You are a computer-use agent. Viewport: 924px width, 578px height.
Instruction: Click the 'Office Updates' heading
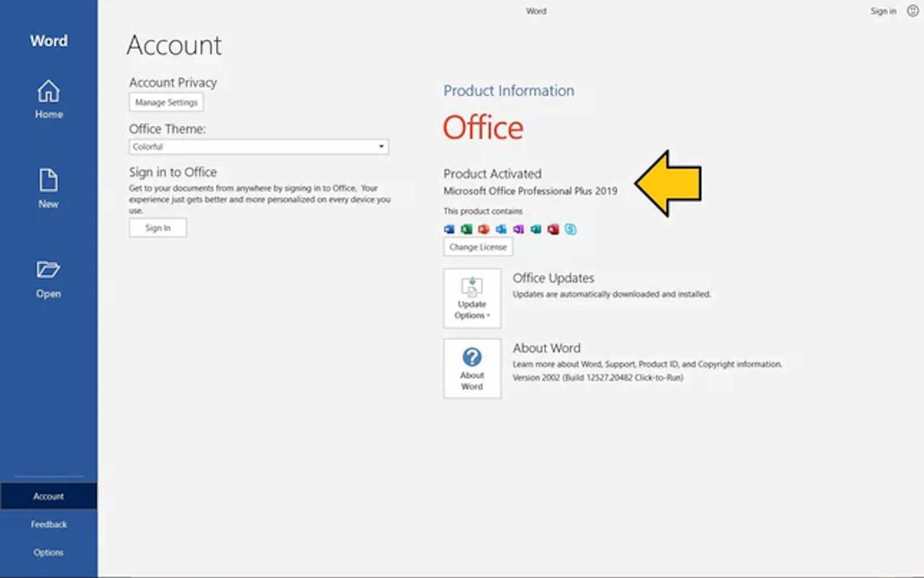(553, 278)
